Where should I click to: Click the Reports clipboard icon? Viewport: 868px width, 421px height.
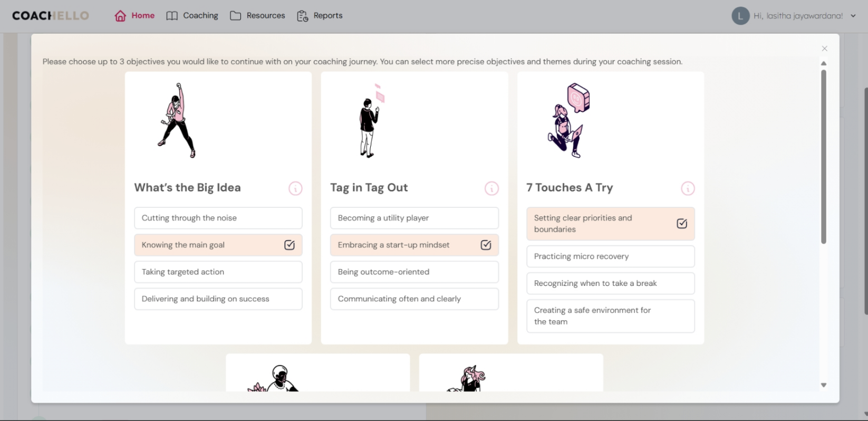point(302,16)
